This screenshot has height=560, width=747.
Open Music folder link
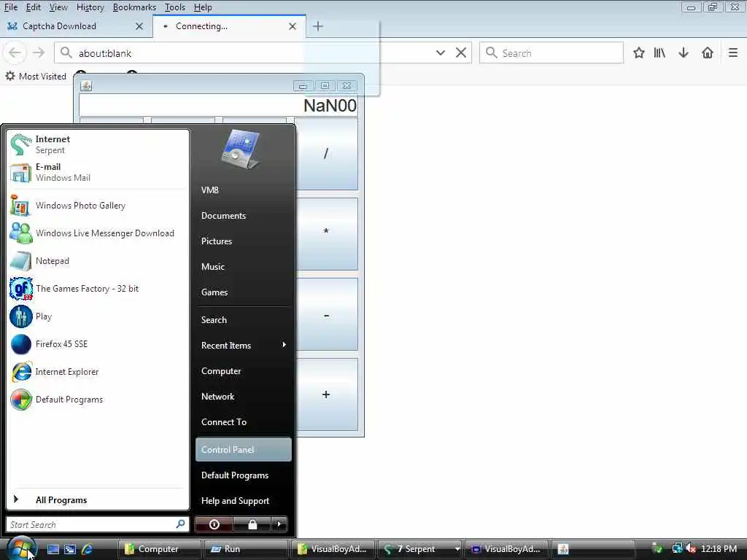244,267
